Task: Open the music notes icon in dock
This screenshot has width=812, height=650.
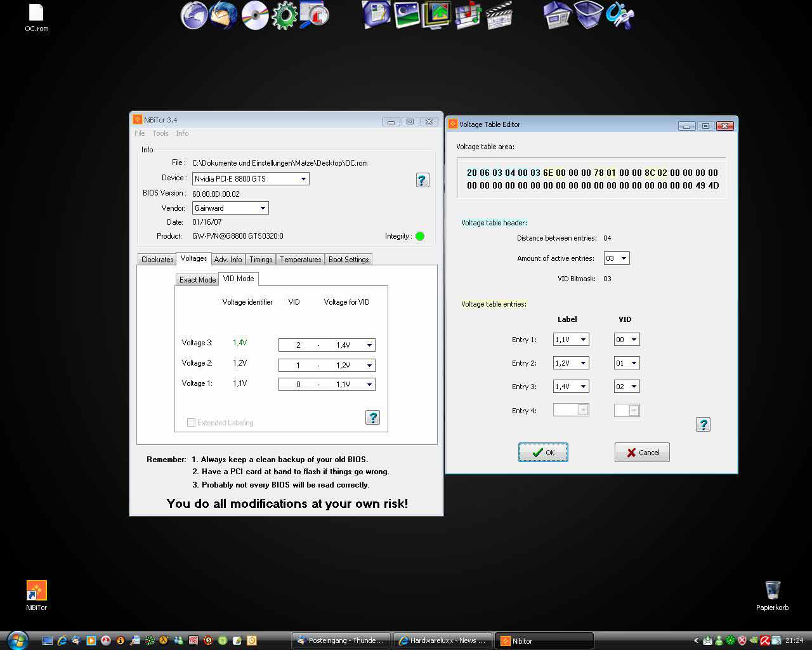Action: point(468,15)
